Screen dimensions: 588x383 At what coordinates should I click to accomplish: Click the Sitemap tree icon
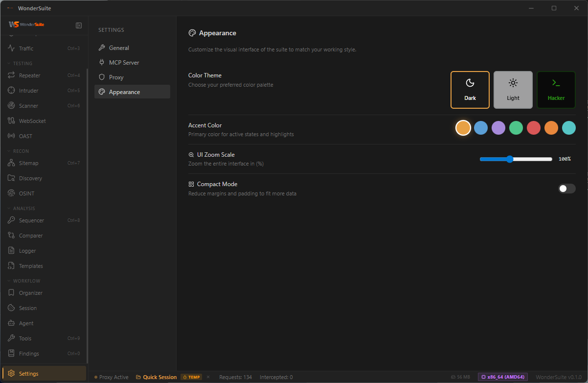[11, 163]
